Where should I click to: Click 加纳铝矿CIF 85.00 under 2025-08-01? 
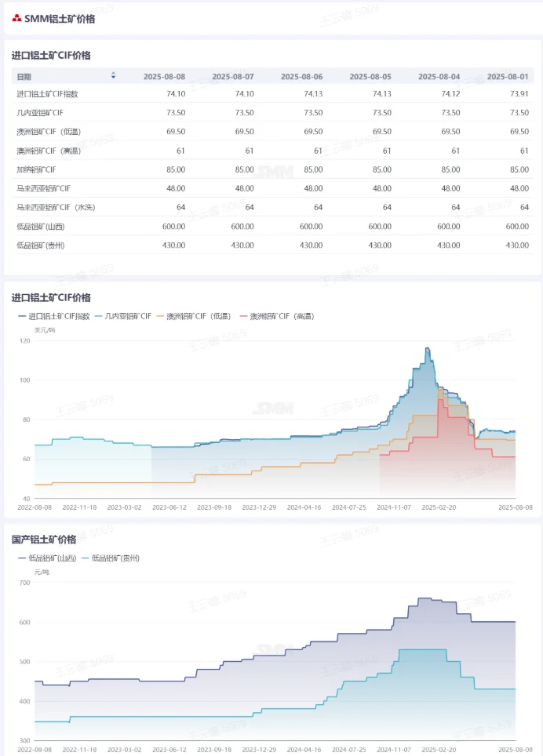[519, 169]
